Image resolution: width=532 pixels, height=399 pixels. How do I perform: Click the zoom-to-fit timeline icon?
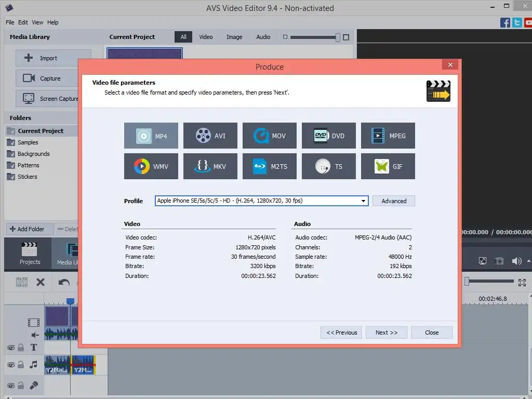pos(522,282)
